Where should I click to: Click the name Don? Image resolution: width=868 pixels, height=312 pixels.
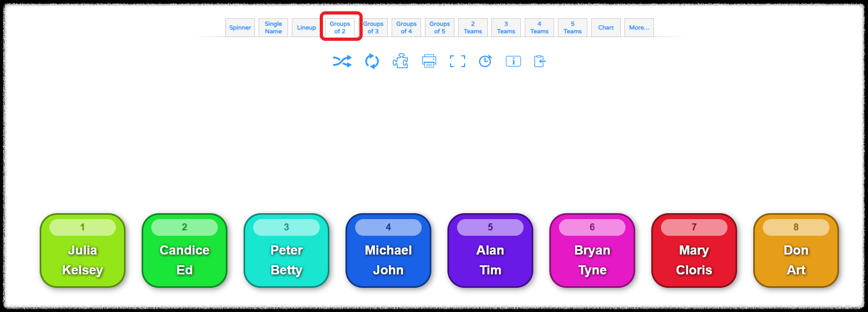tap(796, 250)
